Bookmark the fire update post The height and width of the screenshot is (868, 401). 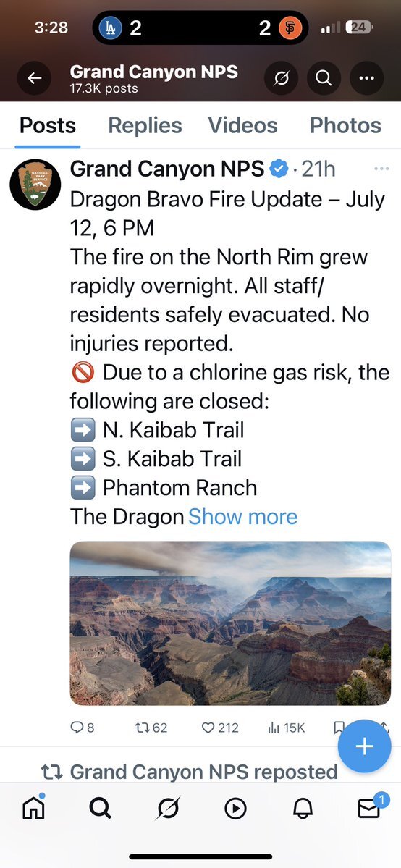pyautogui.click(x=339, y=728)
